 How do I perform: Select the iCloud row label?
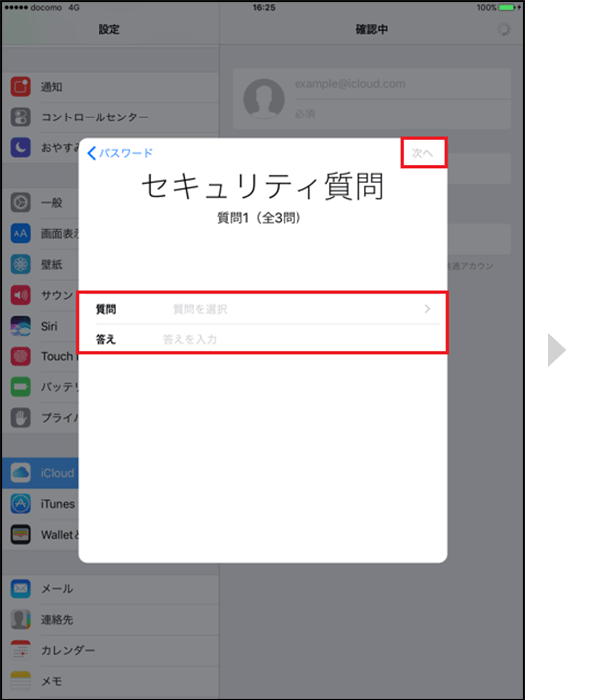tap(57, 473)
